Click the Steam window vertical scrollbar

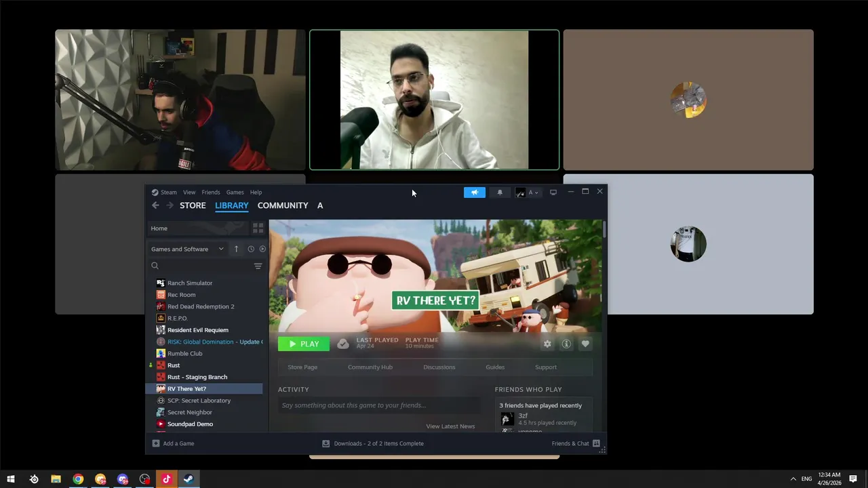pyautogui.click(x=604, y=229)
